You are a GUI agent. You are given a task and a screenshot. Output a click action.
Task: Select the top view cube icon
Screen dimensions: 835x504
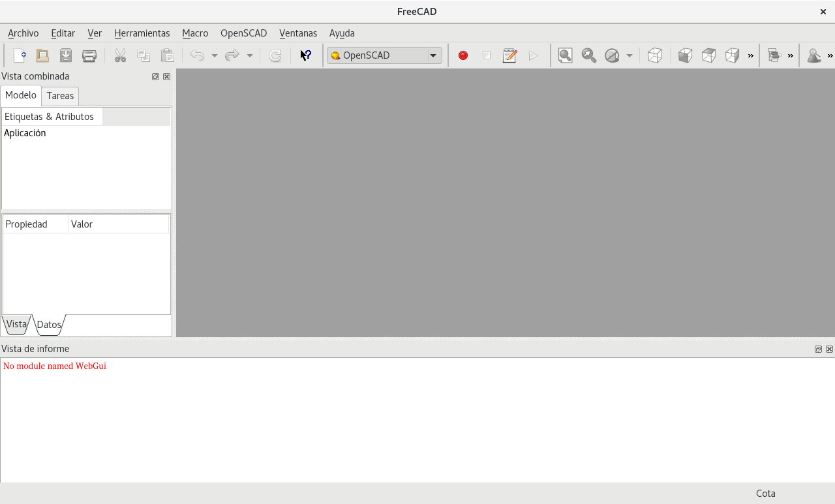[x=708, y=55]
